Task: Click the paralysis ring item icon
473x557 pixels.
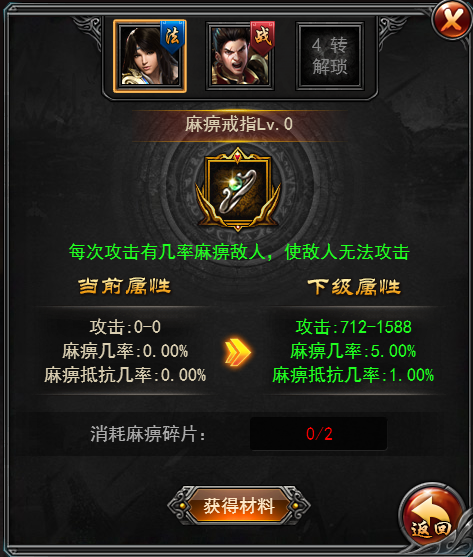Action: tap(238, 190)
